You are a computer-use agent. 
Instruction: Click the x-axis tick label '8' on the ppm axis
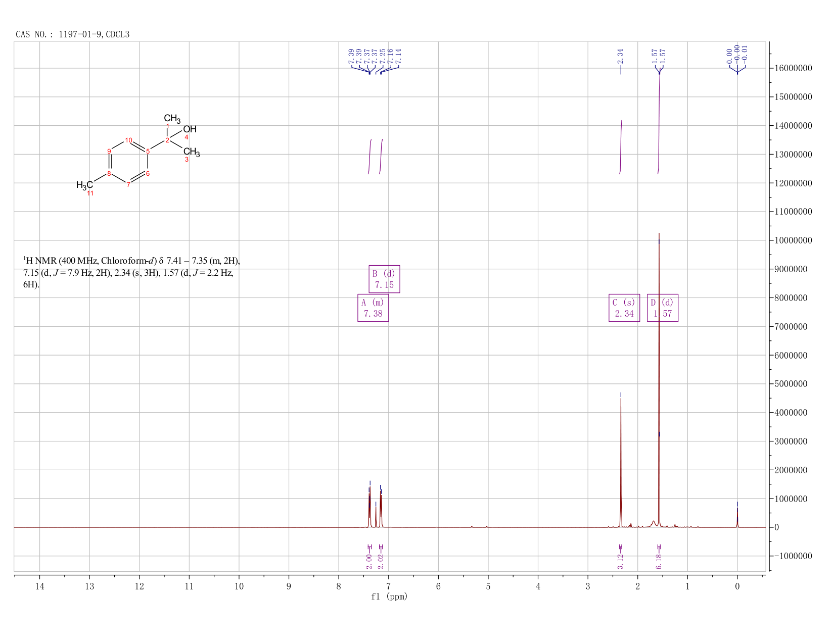(339, 586)
